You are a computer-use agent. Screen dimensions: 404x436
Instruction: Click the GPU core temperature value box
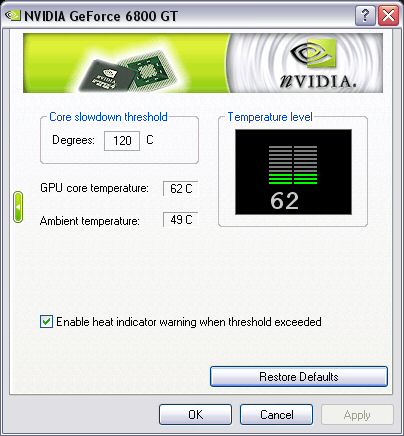pyautogui.click(x=180, y=189)
